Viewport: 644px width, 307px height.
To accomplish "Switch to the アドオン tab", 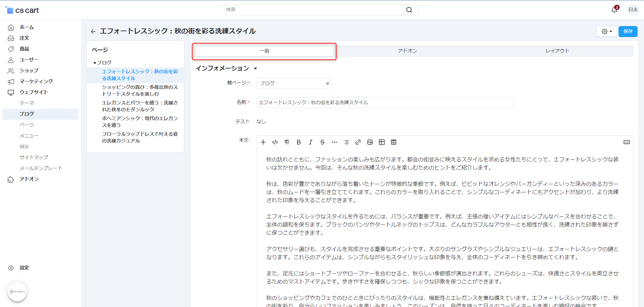I will coord(407,51).
